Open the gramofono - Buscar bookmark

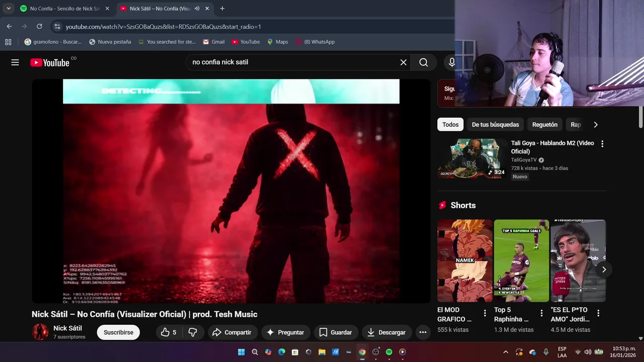(x=52, y=42)
